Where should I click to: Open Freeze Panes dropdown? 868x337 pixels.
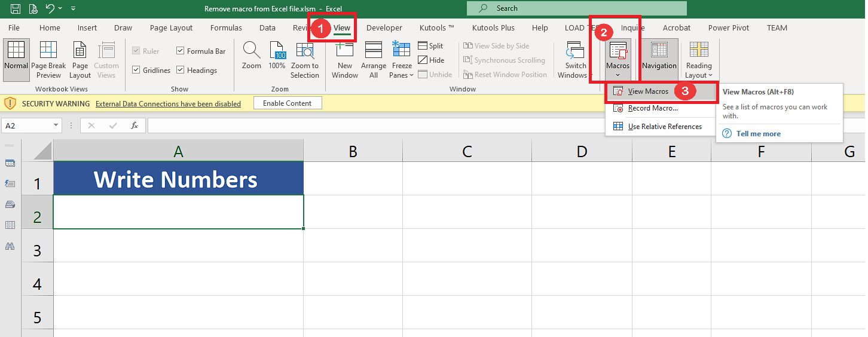coord(402,60)
